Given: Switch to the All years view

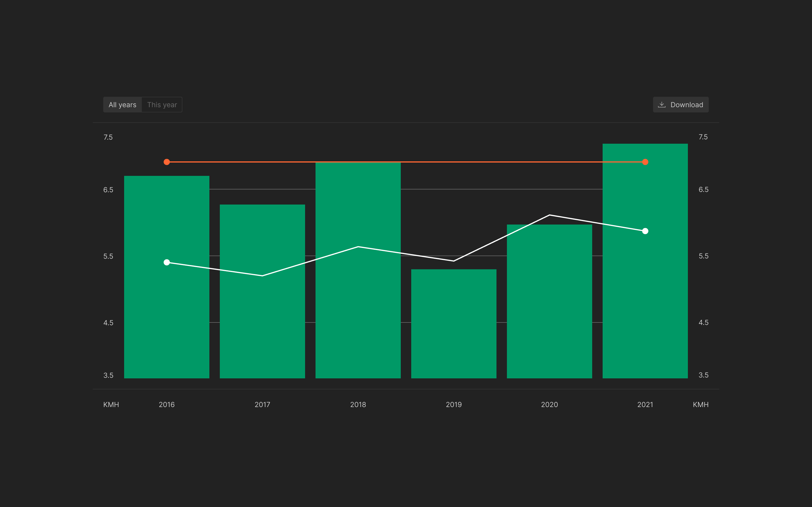Looking at the screenshot, I should (122, 105).
